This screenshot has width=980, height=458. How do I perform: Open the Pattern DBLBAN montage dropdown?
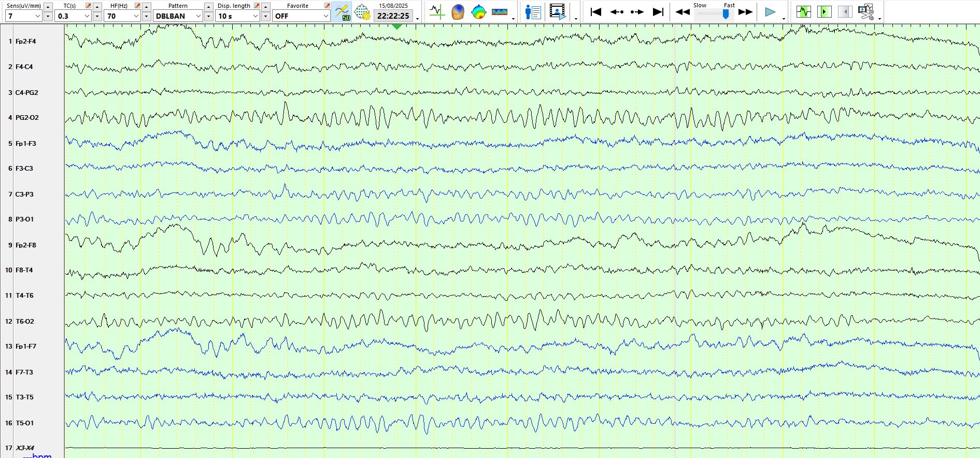[x=198, y=16]
